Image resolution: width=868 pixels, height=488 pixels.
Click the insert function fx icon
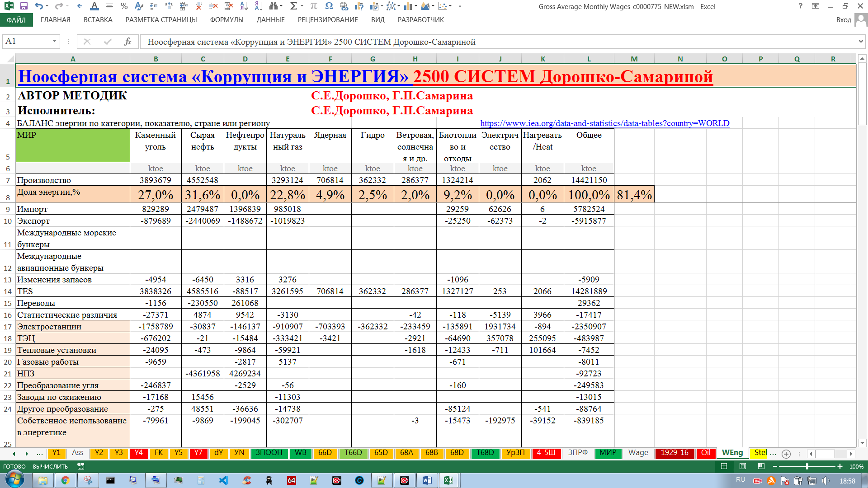coord(127,42)
